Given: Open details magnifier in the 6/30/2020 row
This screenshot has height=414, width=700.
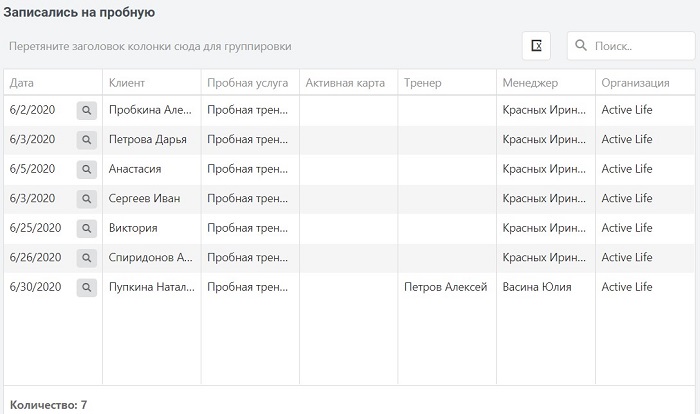Looking at the screenshot, I should click(x=87, y=287).
